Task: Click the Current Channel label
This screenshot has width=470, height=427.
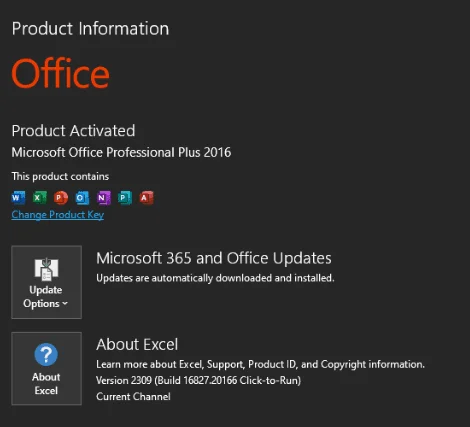Action: coord(133,396)
